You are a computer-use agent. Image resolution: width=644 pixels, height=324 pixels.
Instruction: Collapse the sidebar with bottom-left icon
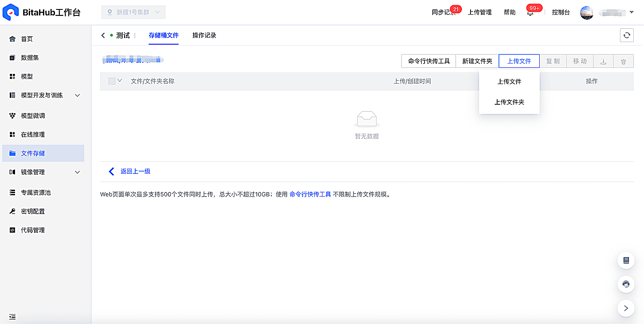click(x=12, y=317)
